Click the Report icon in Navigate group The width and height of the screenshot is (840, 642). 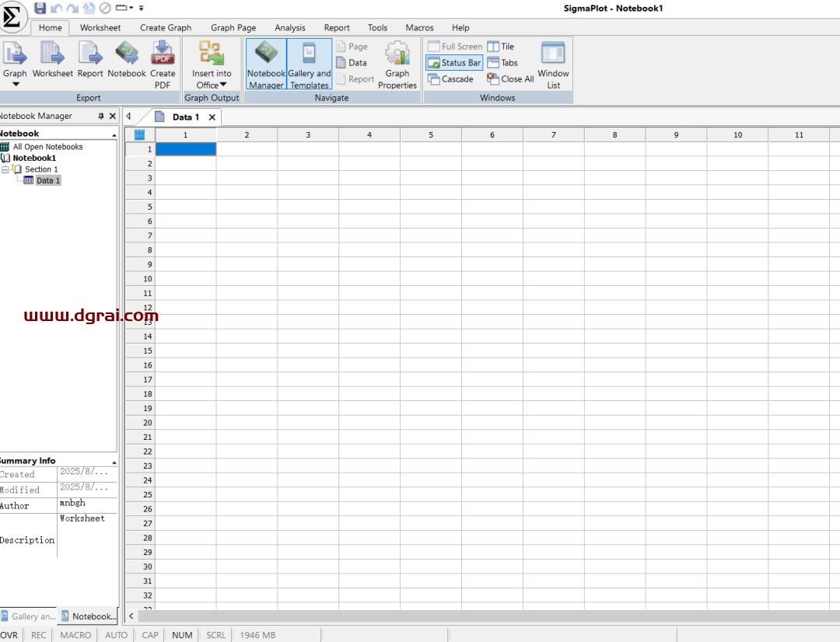point(341,79)
